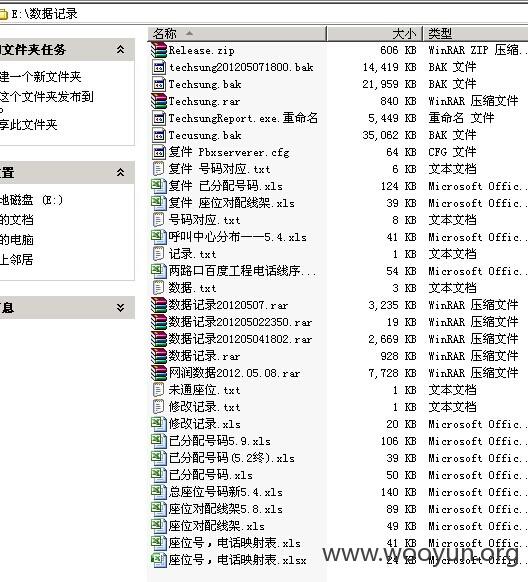
Task: Open 本地磁盘 (E:) link
Action: (x=31, y=200)
